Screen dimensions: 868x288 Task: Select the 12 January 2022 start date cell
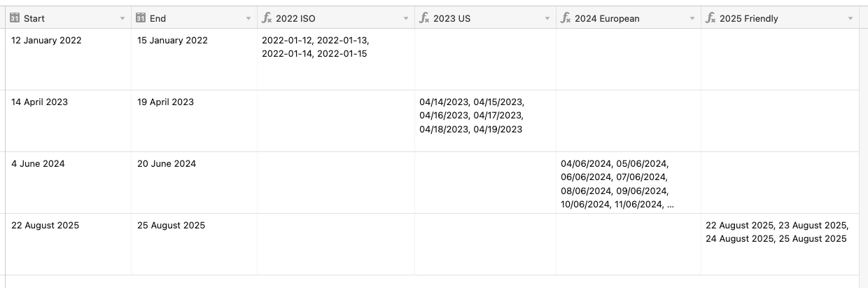69,60
